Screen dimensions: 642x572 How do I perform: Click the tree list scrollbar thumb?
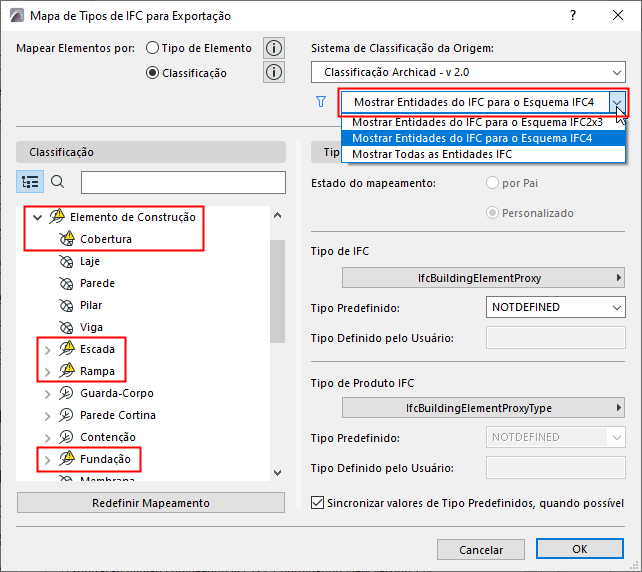coord(278,291)
